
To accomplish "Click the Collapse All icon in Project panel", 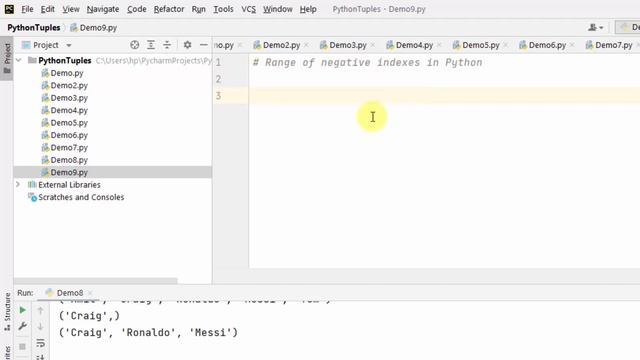I will (167, 45).
